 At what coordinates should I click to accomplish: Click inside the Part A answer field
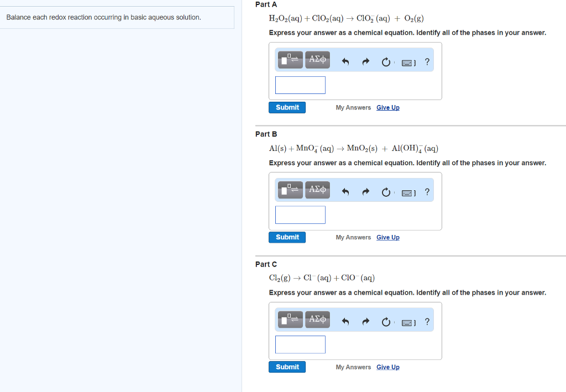coord(300,85)
